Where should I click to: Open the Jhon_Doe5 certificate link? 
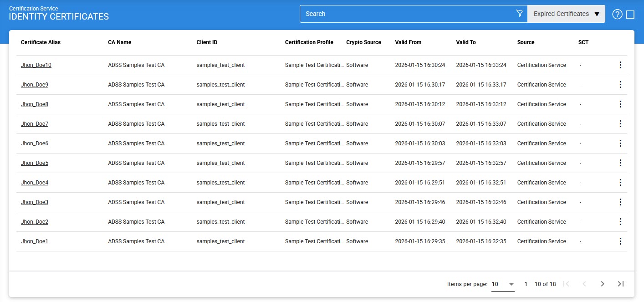click(35, 163)
